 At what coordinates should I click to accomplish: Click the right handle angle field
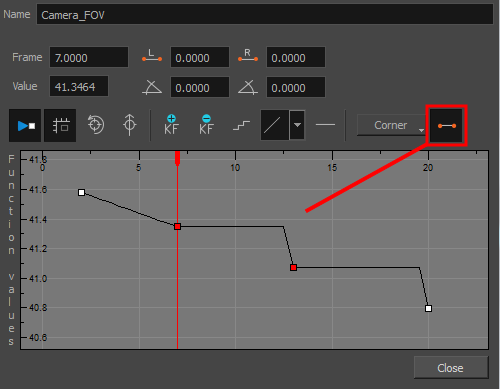click(295, 87)
